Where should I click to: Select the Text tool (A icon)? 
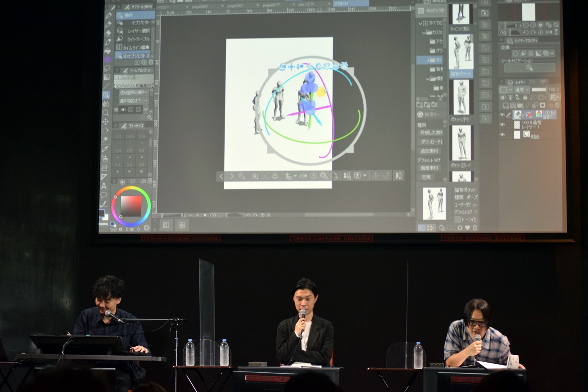point(104,186)
